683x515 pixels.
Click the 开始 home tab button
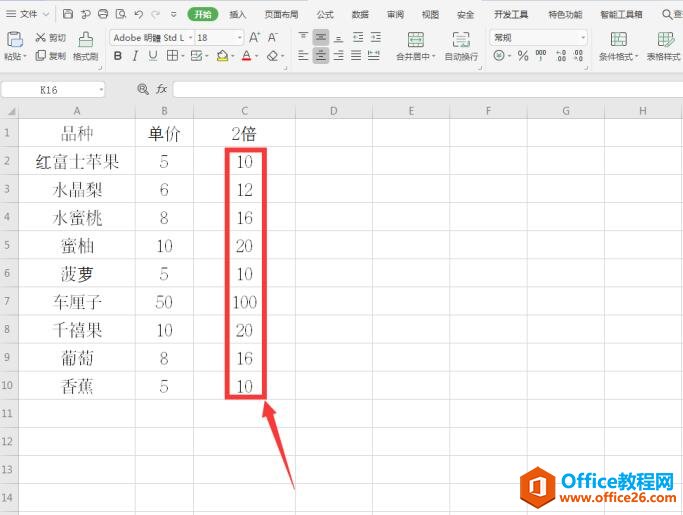coord(203,14)
